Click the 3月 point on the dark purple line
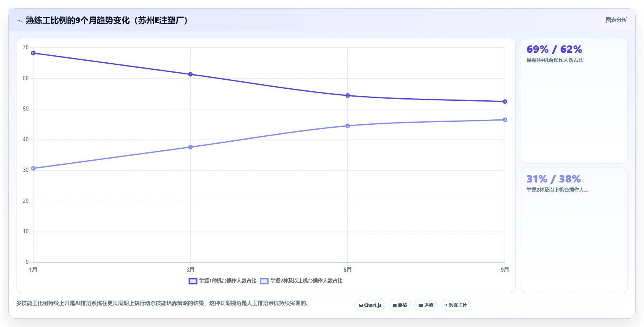The width and height of the screenshot is (644, 327). click(x=190, y=74)
